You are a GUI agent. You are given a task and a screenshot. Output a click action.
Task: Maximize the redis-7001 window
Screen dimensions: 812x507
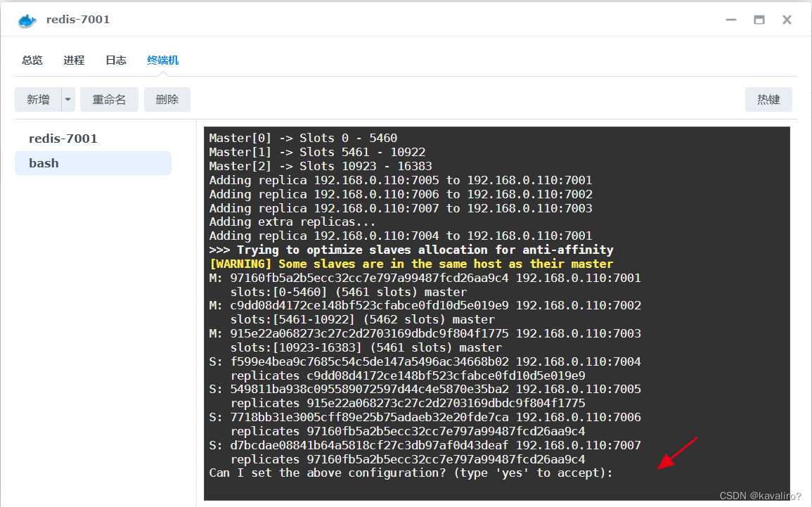click(759, 20)
